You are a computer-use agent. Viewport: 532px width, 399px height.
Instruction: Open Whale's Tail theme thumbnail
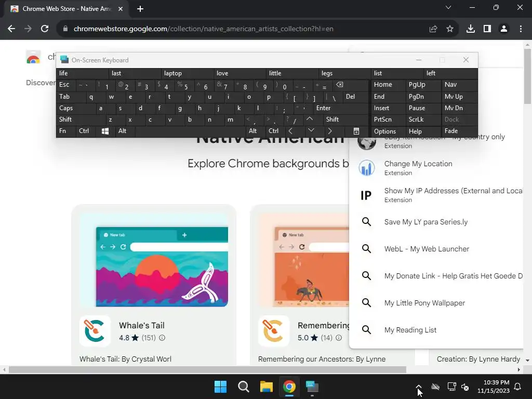pyautogui.click(x=154, y=260)
